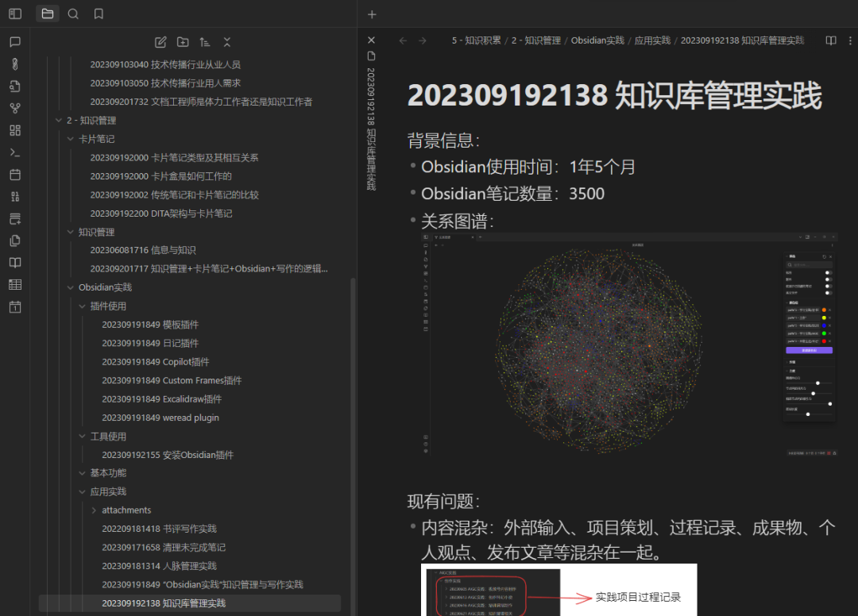Change the file explorer sort order
This screenshot has width=858, height=616.
point(205,42)
